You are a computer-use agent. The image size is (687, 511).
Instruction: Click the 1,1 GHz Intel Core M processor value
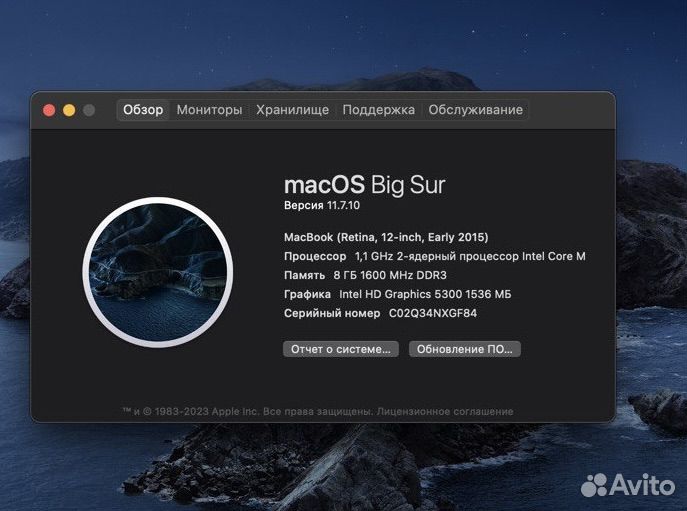470,256
